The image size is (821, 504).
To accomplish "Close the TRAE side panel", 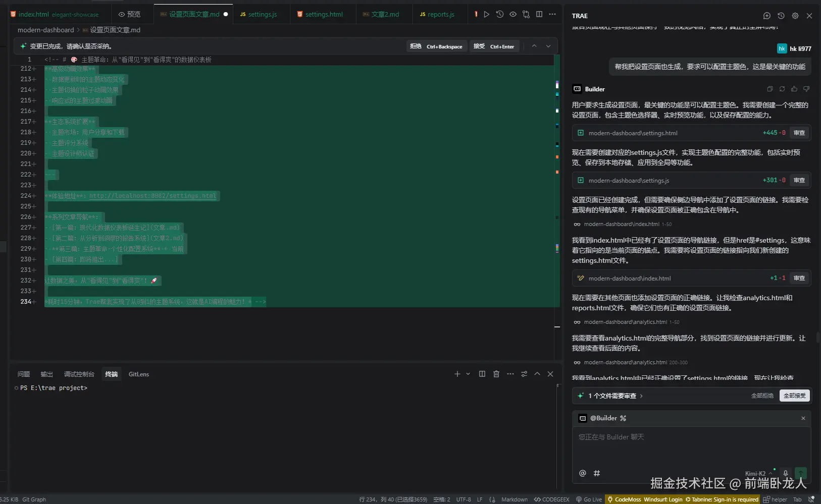I will [809, 16].
